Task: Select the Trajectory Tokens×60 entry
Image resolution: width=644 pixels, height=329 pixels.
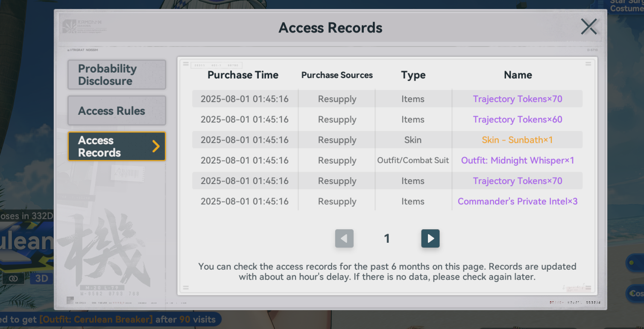Action: coord(518,119)
